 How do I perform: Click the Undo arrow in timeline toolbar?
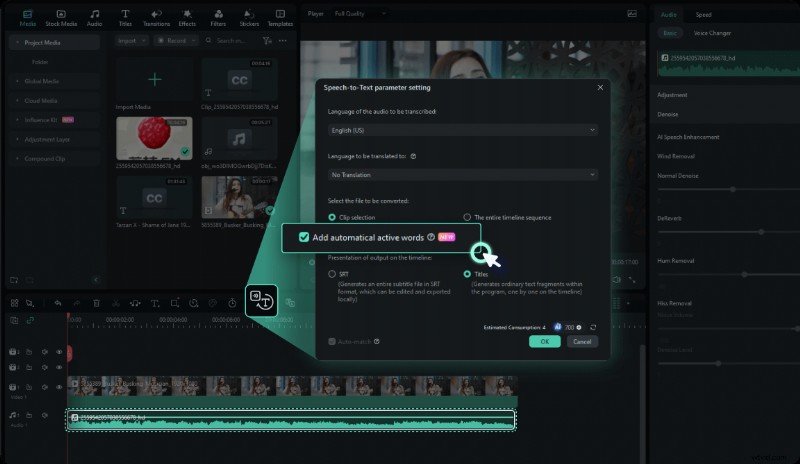58,303
